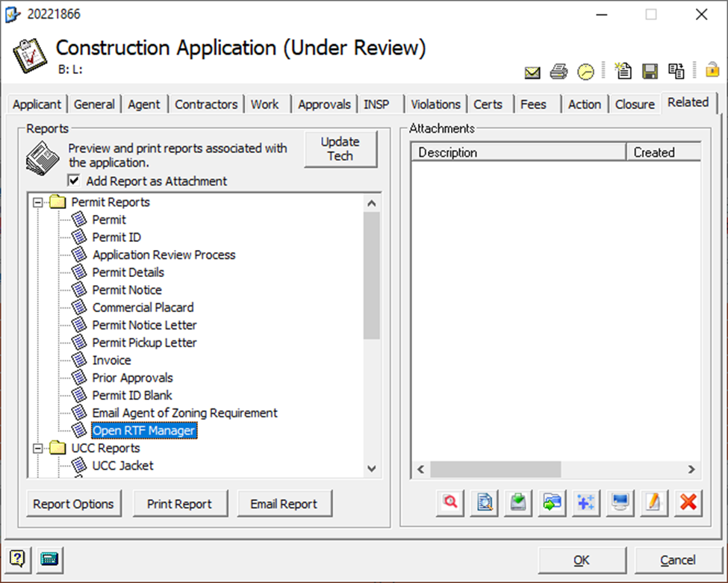This screenshot has width=728, height=583.
Task: Click the Print Report button
Action: (180, 504)
